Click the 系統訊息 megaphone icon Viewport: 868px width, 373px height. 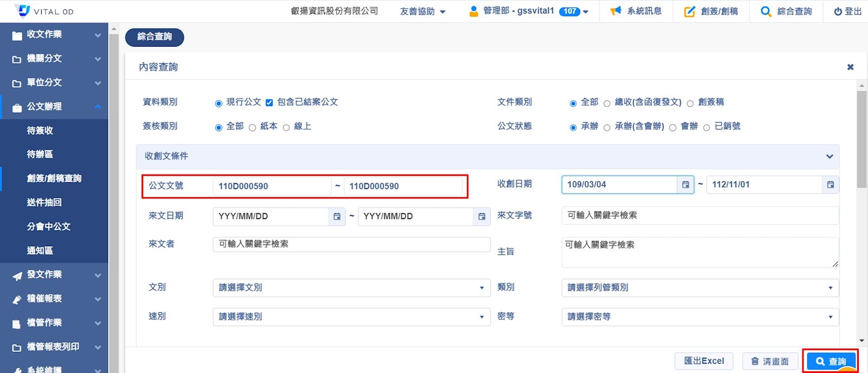pos(616,11)
